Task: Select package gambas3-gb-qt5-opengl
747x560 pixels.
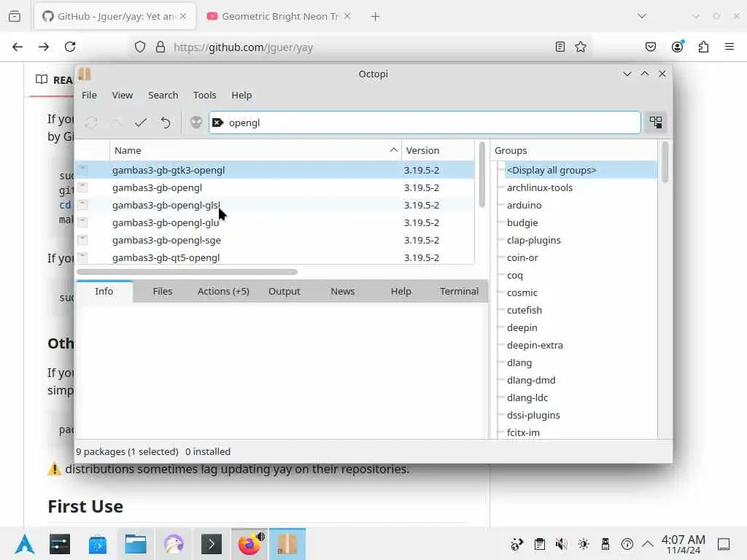Action: [275, 257]
